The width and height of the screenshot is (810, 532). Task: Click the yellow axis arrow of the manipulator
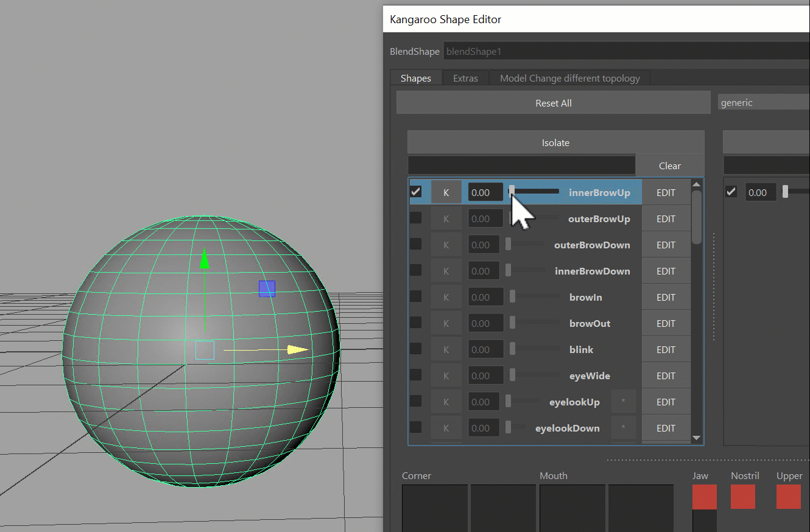tap(298, 349)
